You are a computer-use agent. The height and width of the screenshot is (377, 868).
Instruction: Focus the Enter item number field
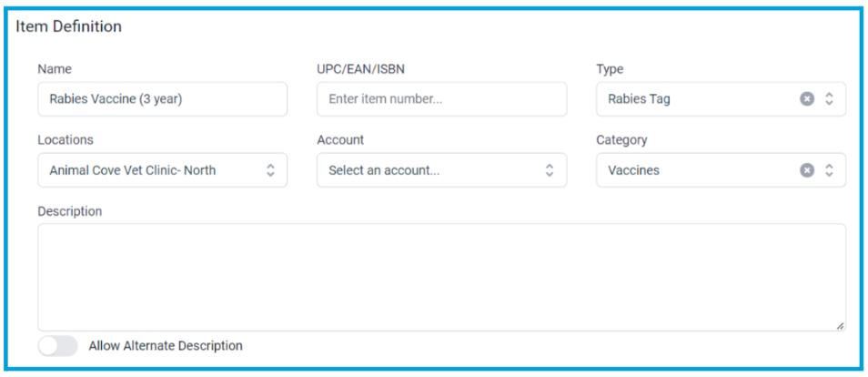pos(442,99)
